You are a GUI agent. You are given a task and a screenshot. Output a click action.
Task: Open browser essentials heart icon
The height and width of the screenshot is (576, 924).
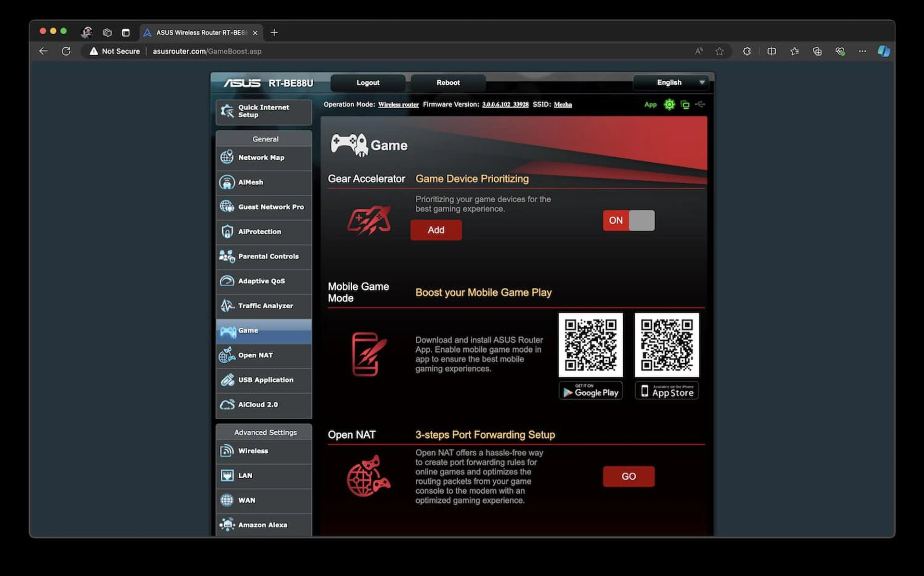(840, 51)
